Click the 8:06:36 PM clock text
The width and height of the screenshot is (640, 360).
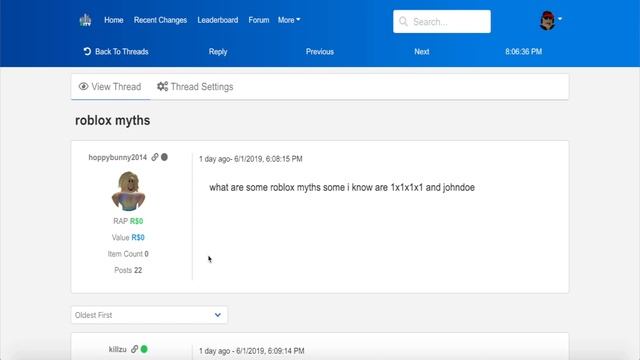[523, 51]
